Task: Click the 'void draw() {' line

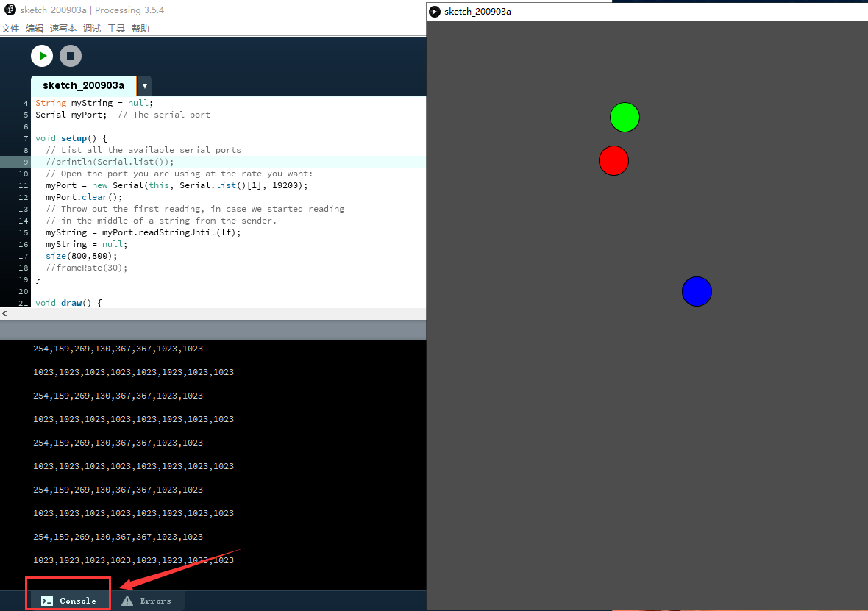Action: (68, 303)
